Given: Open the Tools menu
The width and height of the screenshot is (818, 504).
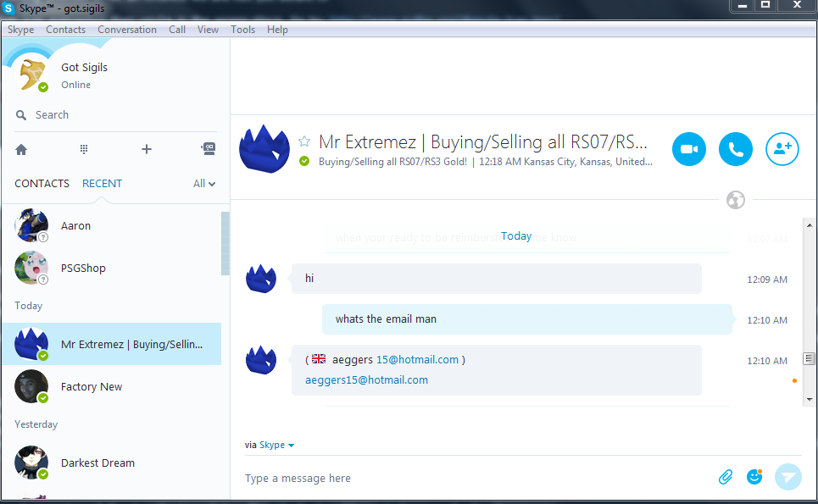Looking at the screenshot, I should [243, 30].
